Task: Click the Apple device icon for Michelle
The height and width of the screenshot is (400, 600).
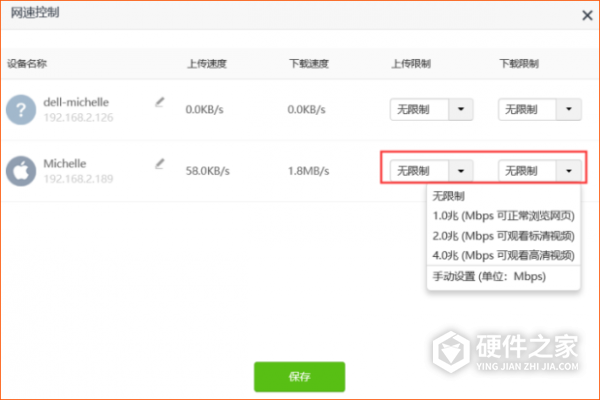Action: pyautogui.click(x=20, y=170)
